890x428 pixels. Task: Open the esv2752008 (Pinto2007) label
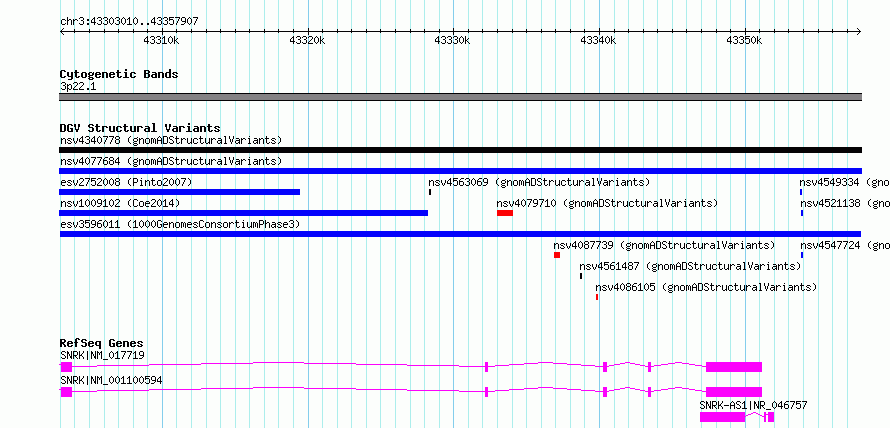click(126, 182)
